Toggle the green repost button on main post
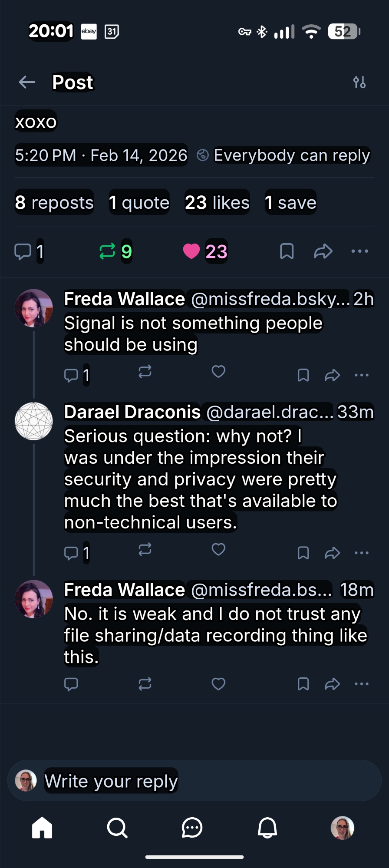The width and height of the screenshot is (389, 868). [x=107, y=251]
